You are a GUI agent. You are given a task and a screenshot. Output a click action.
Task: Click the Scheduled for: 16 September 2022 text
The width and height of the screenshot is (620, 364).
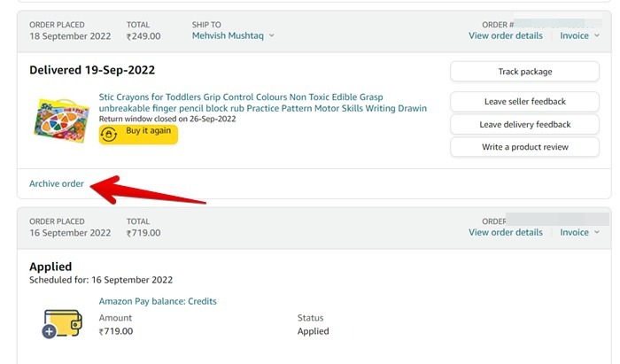pos(101,280)
